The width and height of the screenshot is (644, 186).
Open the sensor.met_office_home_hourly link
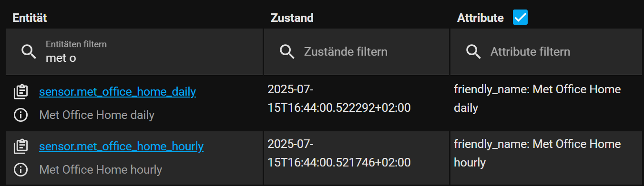click(122, 147)
